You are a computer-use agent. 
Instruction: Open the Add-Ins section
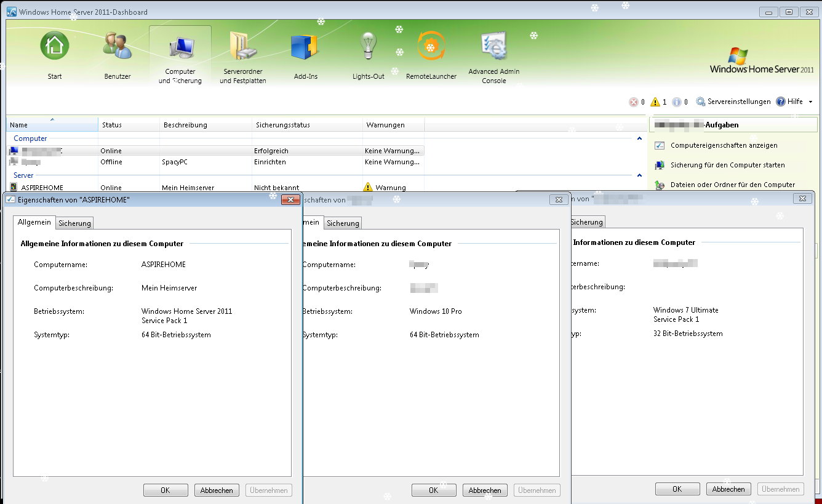click(x=306, y=55)
